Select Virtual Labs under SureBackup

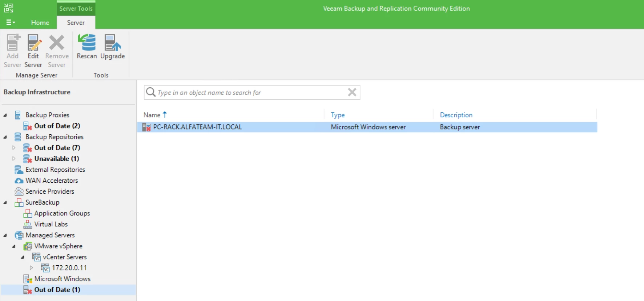(x=51, y=224)
